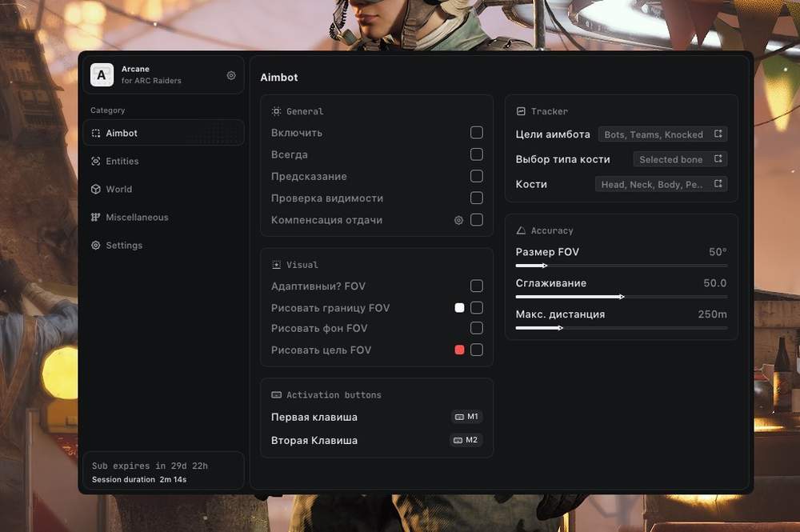Click "Sub expires in 29d 22h" text

tap(150, 466)
